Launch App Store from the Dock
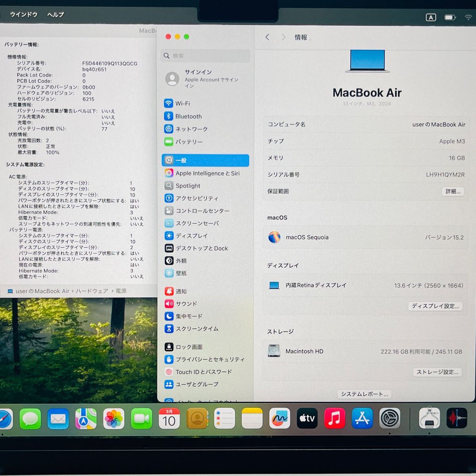476x476 pixels. tap(363, 418)
